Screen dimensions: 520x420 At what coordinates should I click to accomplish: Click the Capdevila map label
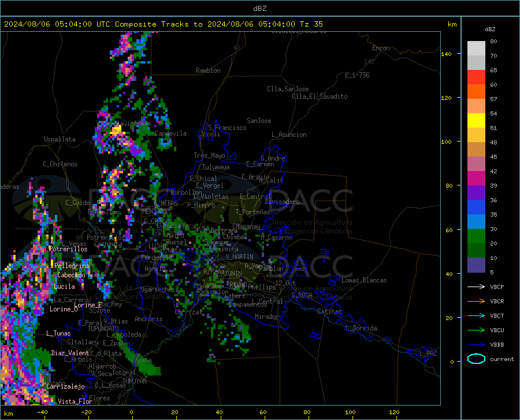170,133
